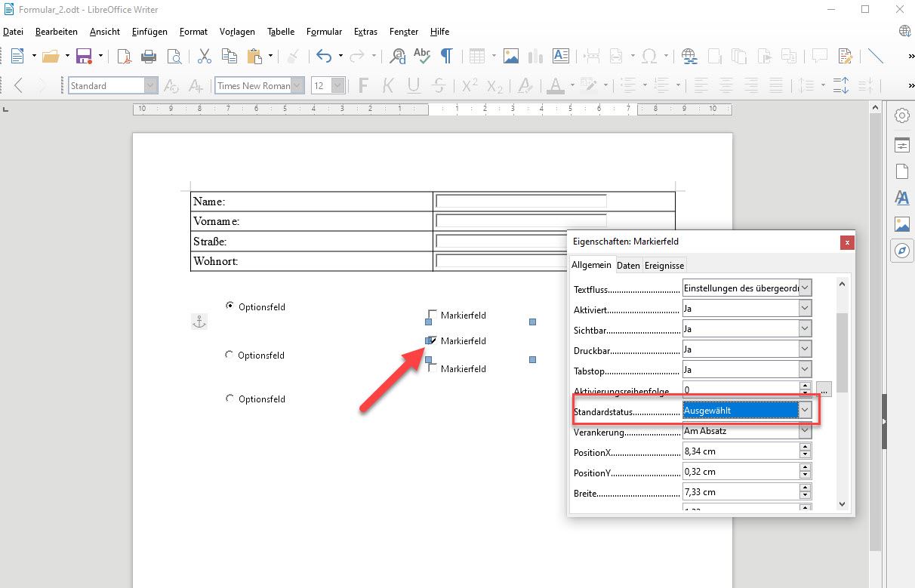Click the PositionX 8,34 cm field
915x588 pixels.
[x=741, y=451]
